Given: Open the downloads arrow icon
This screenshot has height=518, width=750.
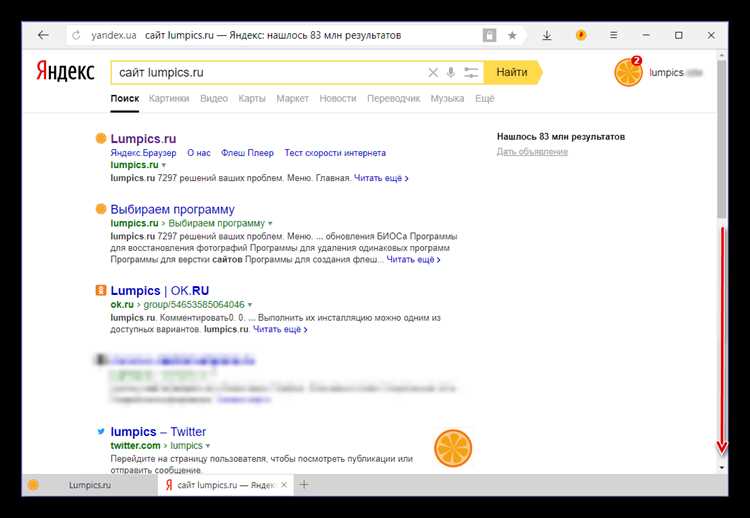Looking at the screenshot, I should (x=547, y=35).
